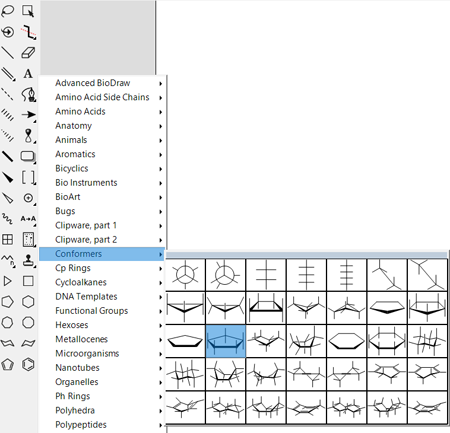Expand the Nanotubes submenu arrow
Image resolution: width=450 pixels, height=433 pixels.
click(161, 368)
